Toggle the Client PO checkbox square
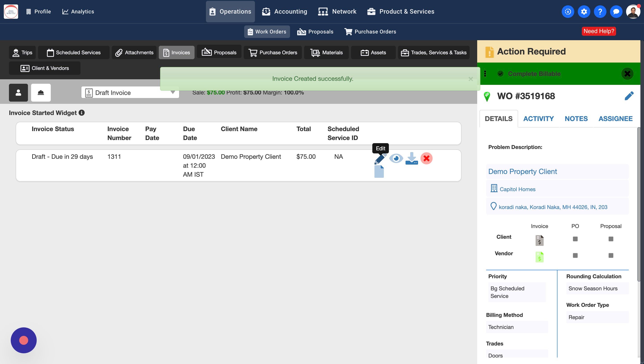The width and height of the screenshot is (644, 364). pos(575,239)
